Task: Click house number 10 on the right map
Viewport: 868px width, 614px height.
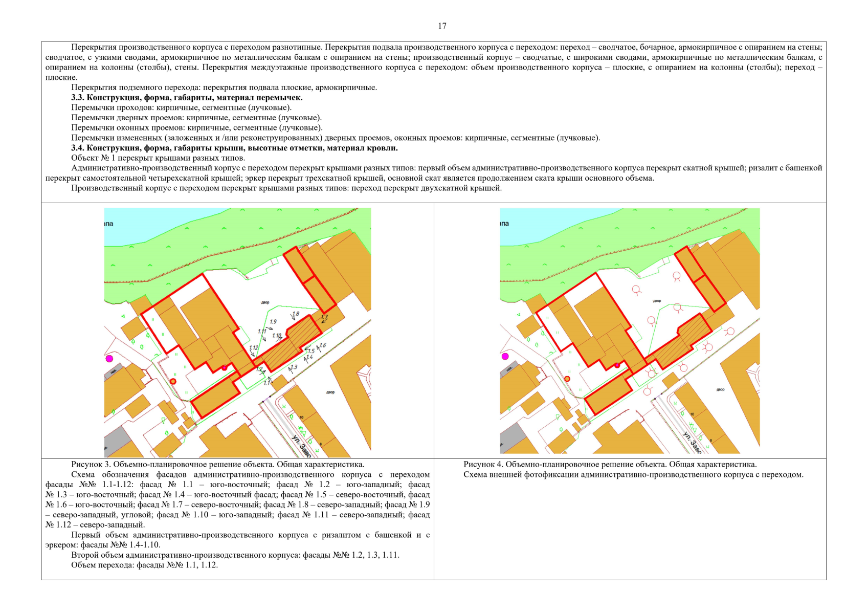Action: 692,414
